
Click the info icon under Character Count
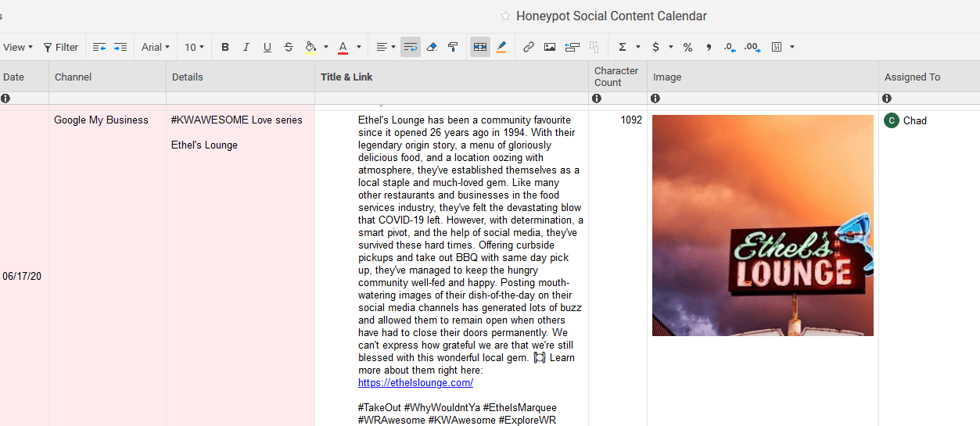click(x=597, y=98)
